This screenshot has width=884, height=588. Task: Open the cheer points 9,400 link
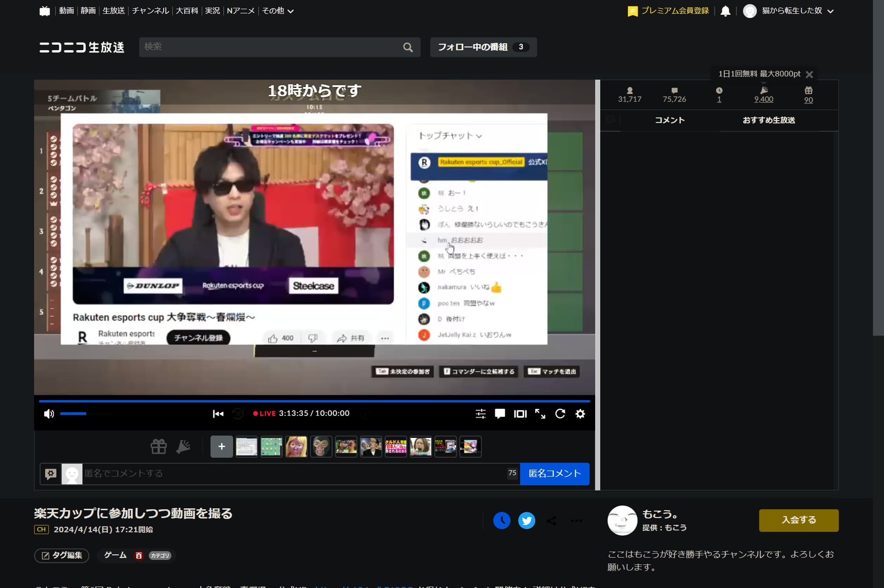[763, 99]
